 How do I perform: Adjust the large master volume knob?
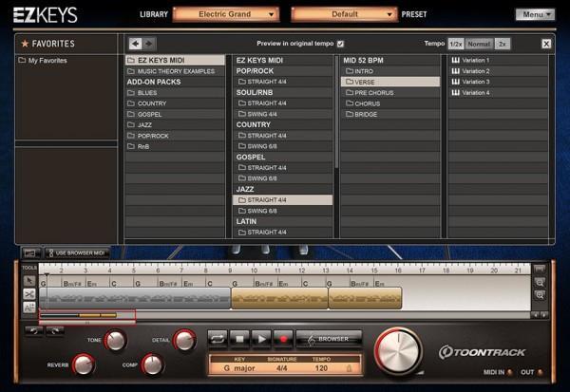pyautogui.click(x=398, y=351)
